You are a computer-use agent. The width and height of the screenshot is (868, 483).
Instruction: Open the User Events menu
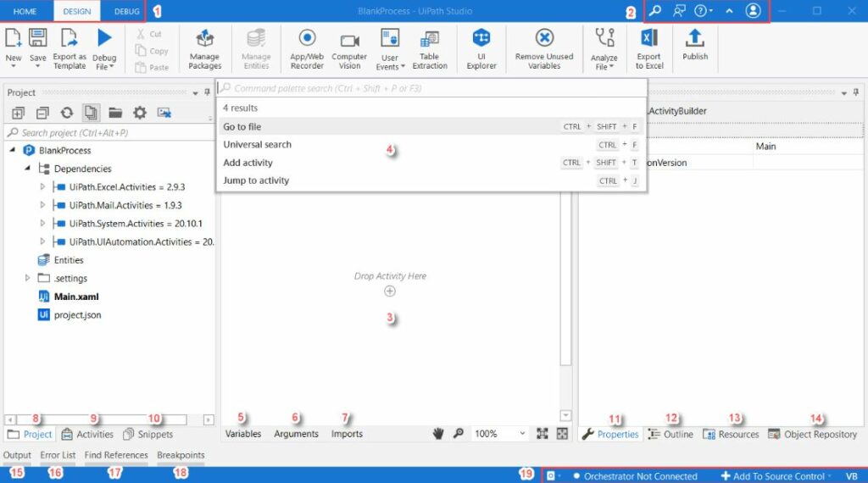click(390, 50)
